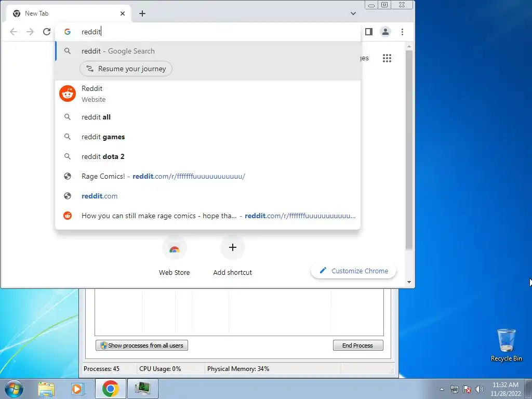
Task: Click the Chrome back arrow
Action: (14, 32)
